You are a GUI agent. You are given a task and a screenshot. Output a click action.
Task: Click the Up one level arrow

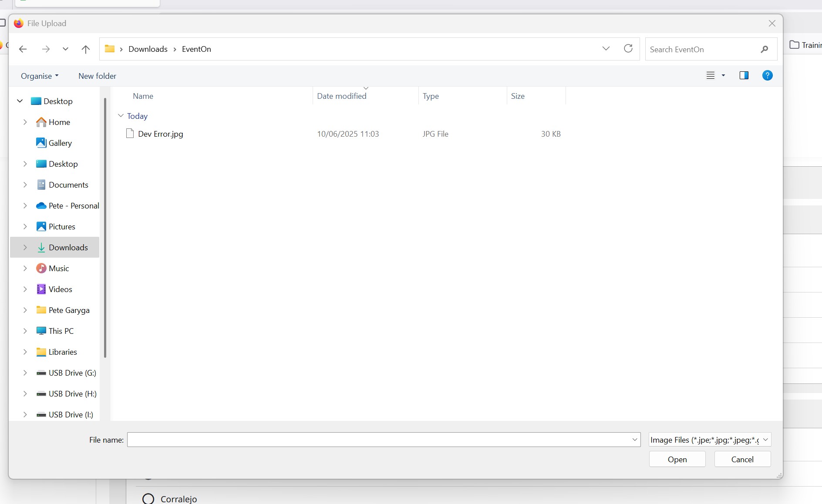(x=86, y=49)
